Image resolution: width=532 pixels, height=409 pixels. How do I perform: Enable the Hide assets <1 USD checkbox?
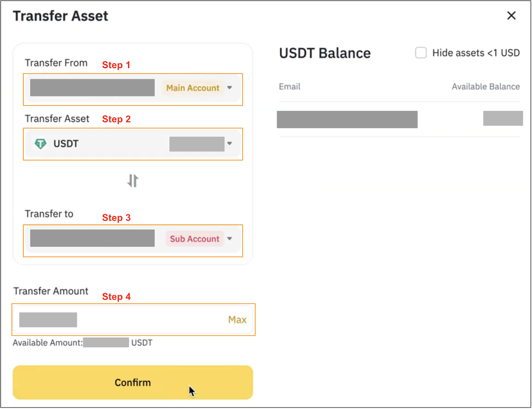coord(421,53)
